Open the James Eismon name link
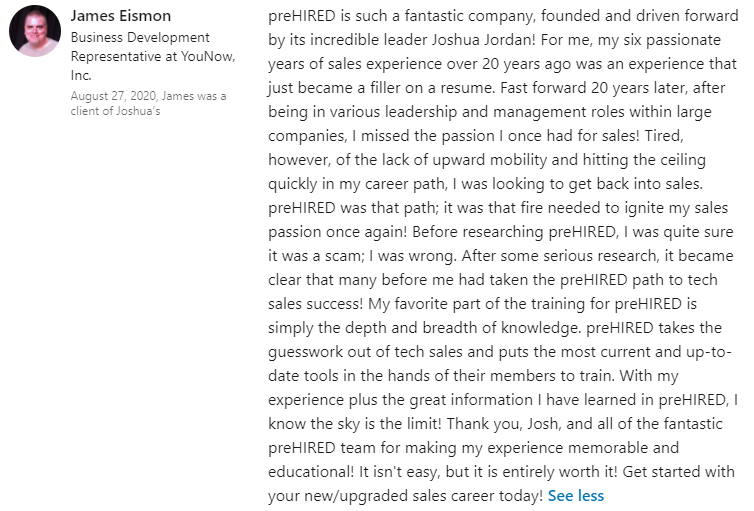754x511 pixels. pyautogui.click(x=120, y=16)
